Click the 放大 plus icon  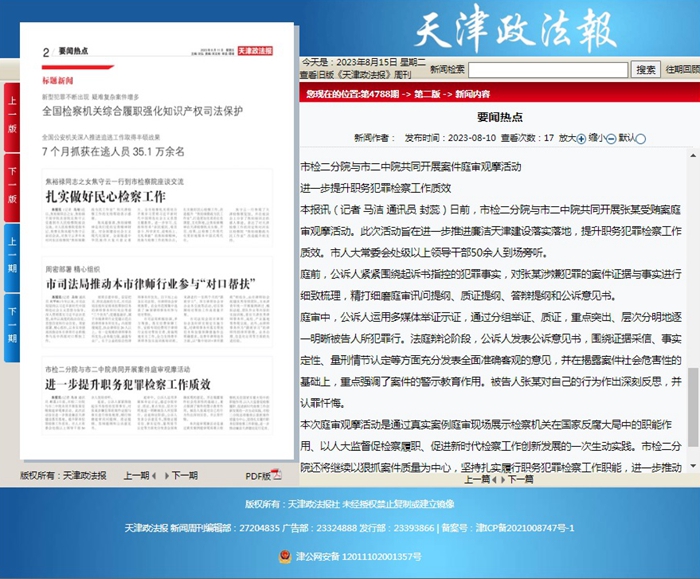click(581, 139)
